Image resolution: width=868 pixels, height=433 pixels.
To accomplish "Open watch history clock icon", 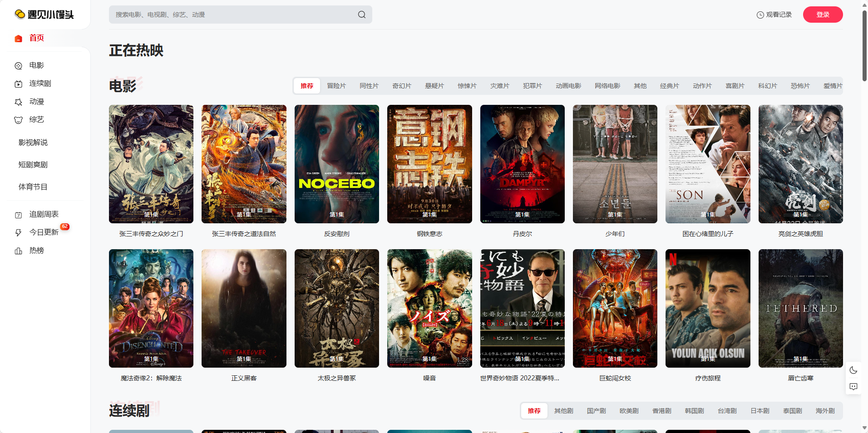I will 760,15.
